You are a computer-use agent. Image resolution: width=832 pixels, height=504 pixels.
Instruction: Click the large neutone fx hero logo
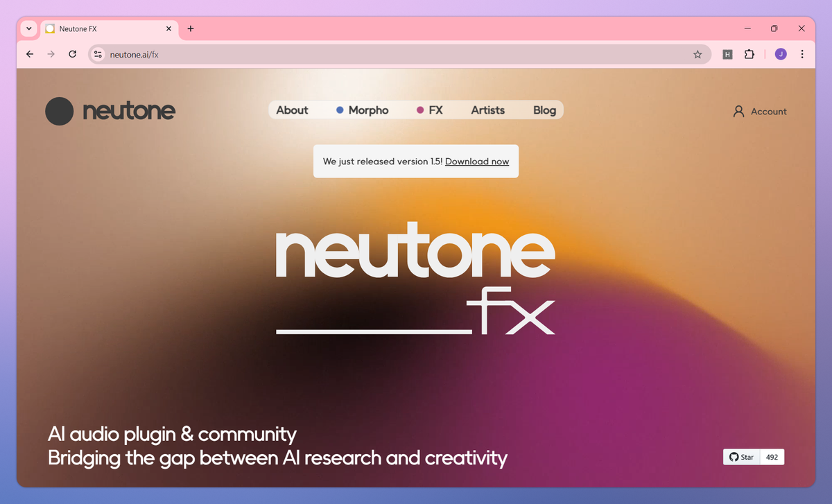pyautogui.click(x=415, y=278)
